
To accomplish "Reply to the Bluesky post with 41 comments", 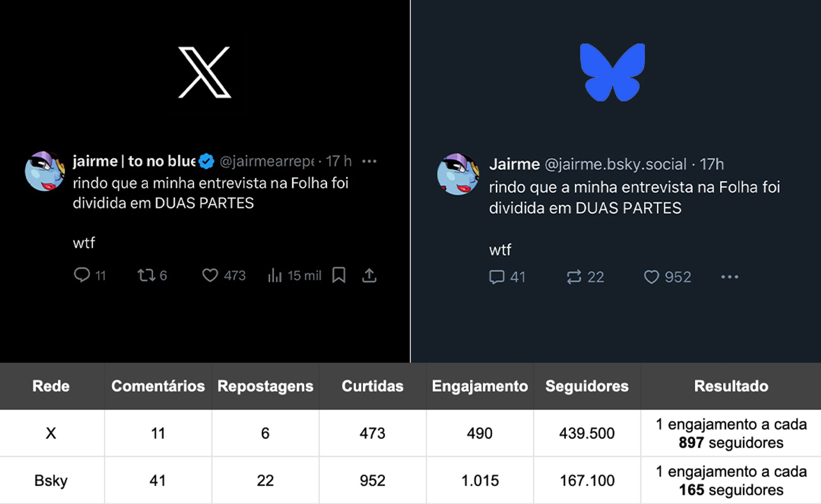I will 507,277.
